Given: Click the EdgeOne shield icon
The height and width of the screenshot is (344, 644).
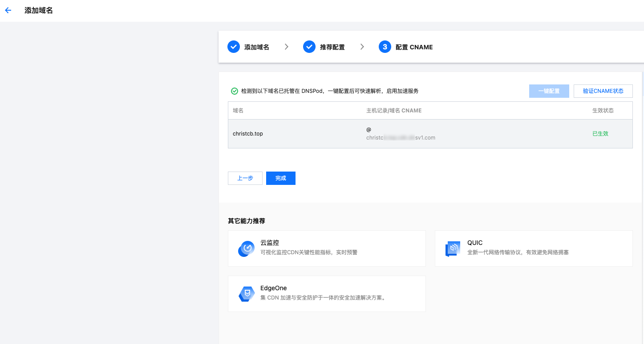Looking at the screenshot, I should (x=246, y=294).
